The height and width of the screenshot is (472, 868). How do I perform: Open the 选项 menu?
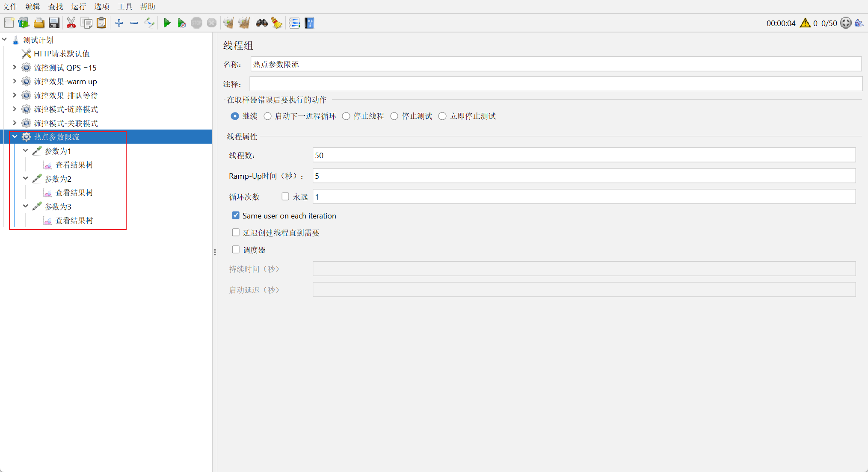pos(102,6)
